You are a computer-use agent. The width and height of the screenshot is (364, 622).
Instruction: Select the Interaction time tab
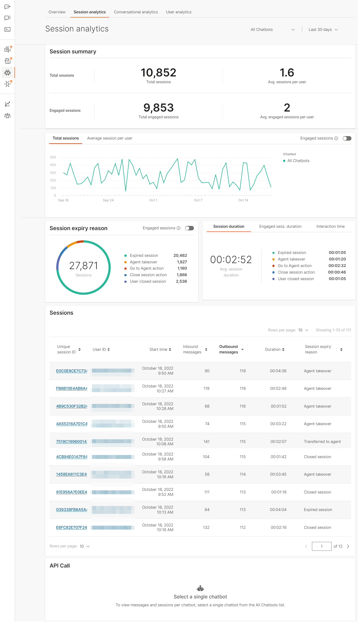tap(330, 226)
